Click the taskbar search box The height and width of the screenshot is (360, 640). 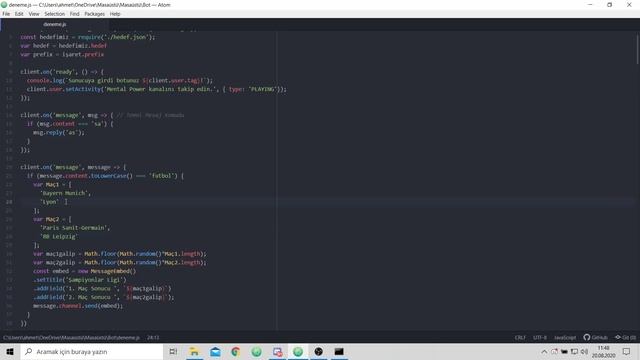point(92,351)
